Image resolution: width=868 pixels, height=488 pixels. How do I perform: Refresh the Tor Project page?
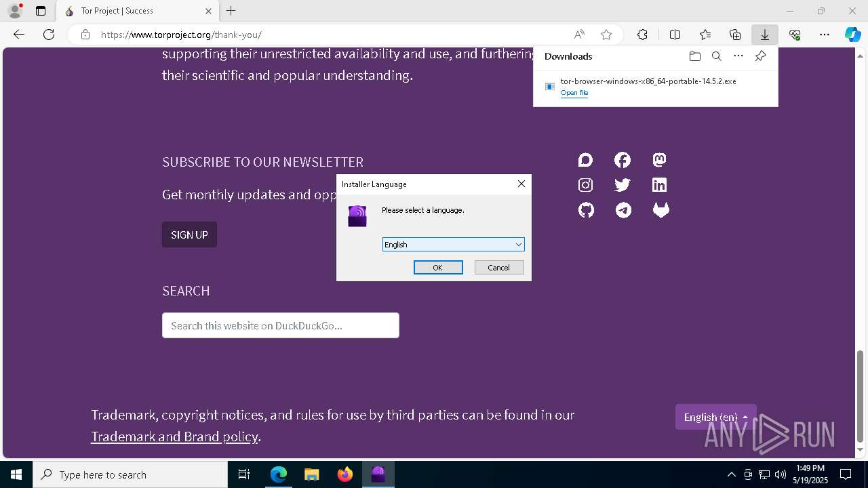click(x=49, y=35)
